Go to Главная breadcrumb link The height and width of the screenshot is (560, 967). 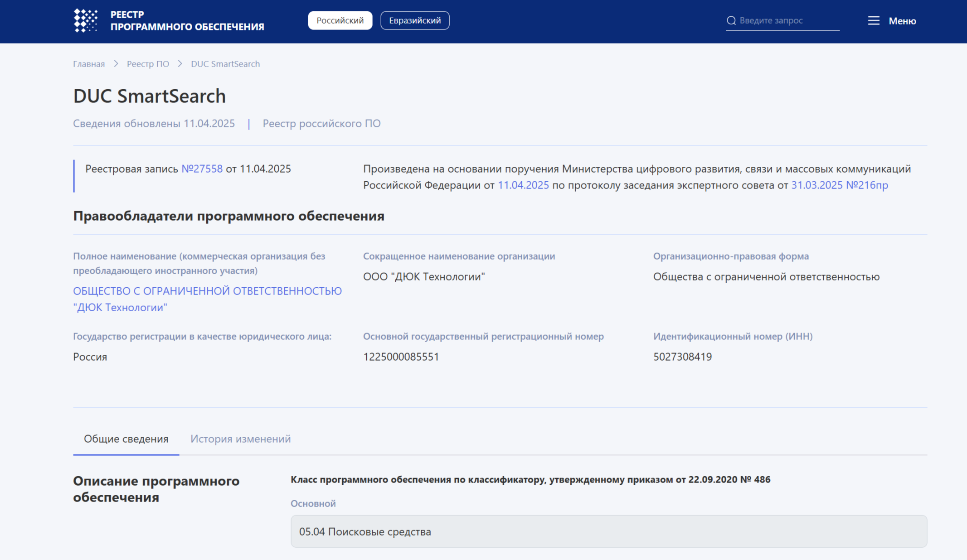[x=89, y=64]
